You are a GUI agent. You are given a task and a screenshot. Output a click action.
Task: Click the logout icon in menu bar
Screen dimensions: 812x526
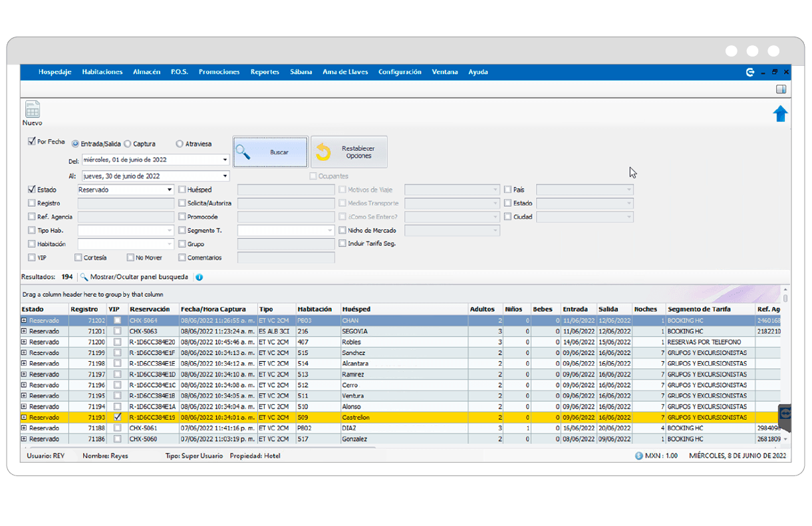(x=750, y=72)
